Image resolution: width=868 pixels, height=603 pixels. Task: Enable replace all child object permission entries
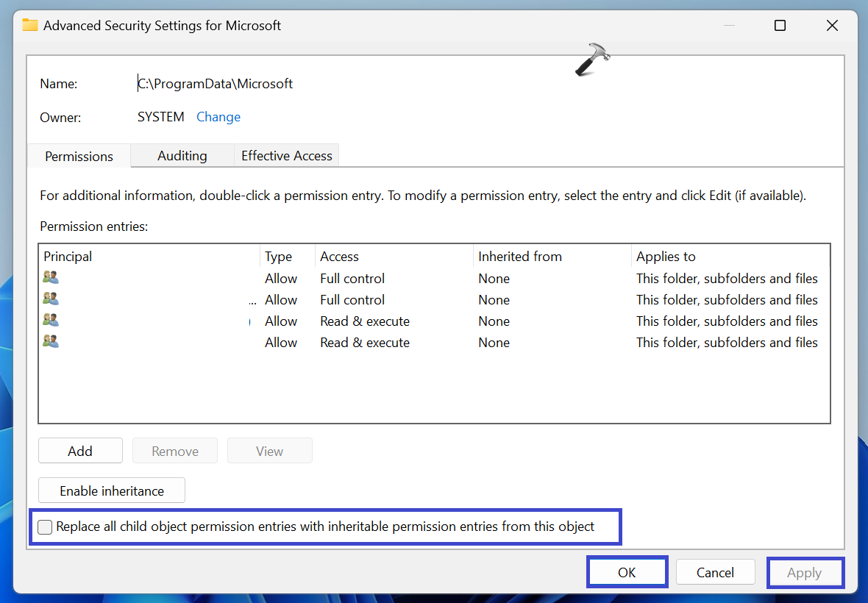(x=46, y=527)
